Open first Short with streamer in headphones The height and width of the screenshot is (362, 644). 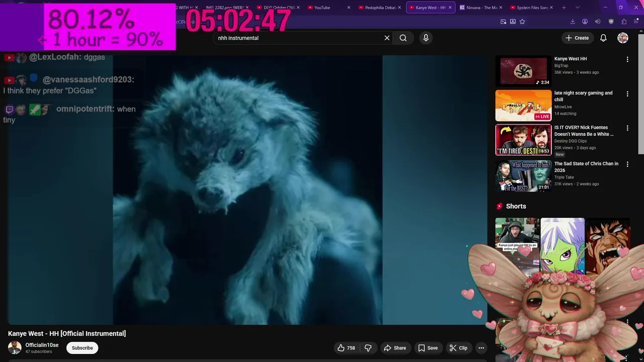point(517,246)
